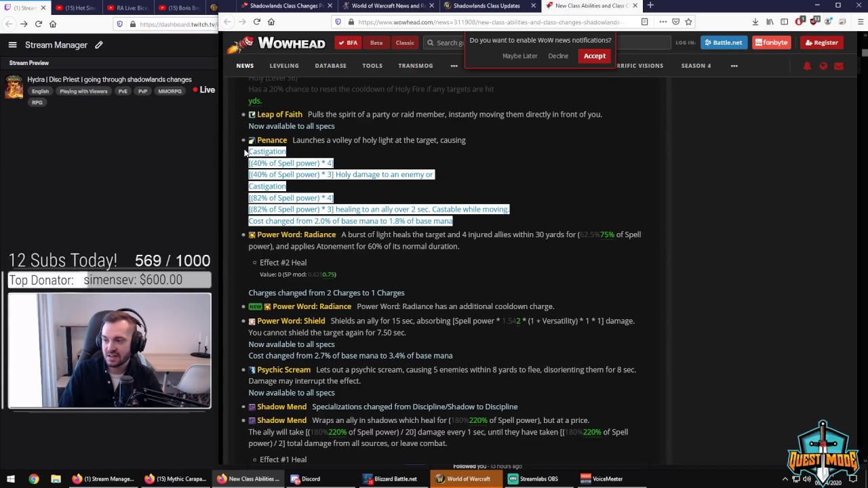This screenshot has width=868, height=488.
Task: Reload the Wowhead page in Firefox
Action: pos(257,22)
